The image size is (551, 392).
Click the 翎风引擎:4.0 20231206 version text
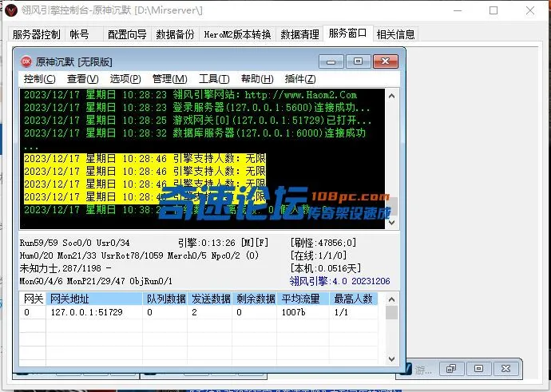click(340, 281)
